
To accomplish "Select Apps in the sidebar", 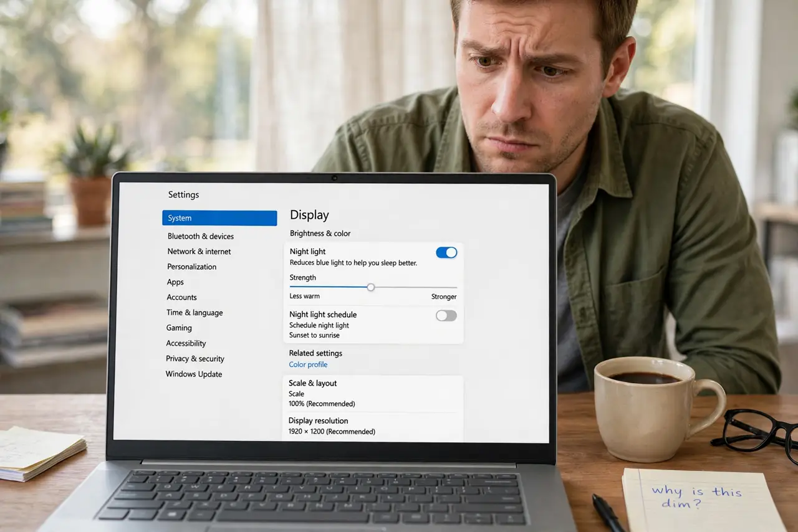I will click(x=175, y=282).
